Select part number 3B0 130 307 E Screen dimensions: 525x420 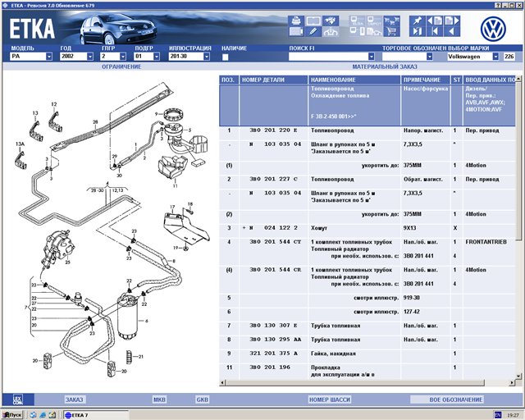click(x=273, y=326)
